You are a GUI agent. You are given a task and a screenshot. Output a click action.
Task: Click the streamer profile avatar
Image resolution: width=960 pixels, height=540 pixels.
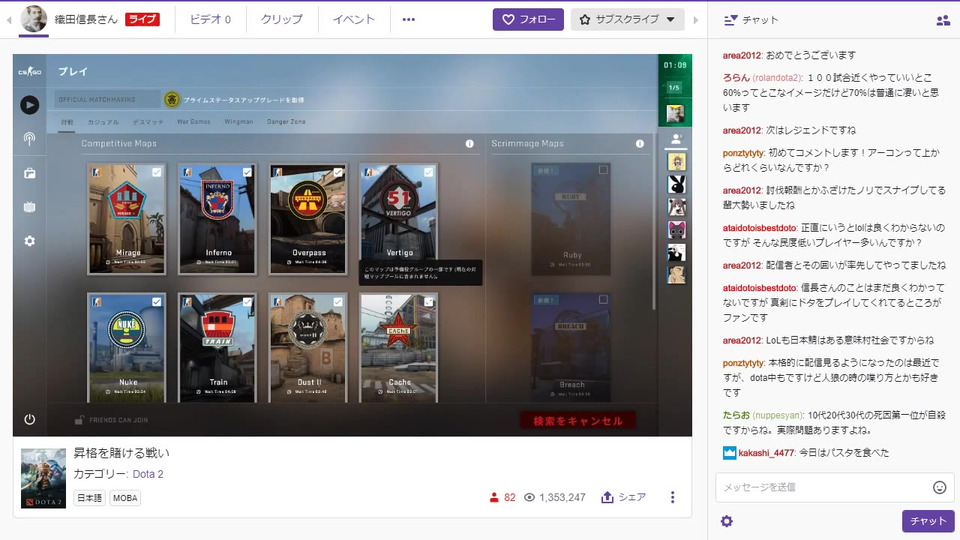pyautogui.click(x=34, y=19)
